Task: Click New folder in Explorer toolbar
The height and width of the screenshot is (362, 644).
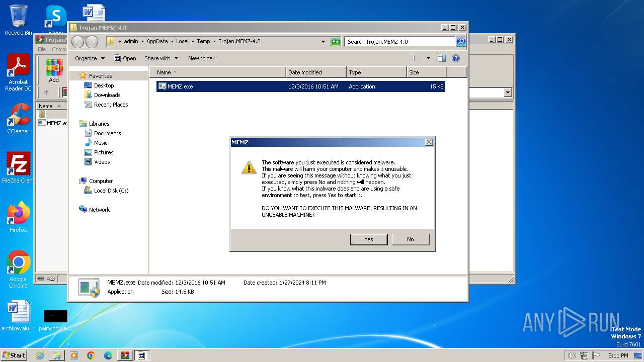Action: 201,58
